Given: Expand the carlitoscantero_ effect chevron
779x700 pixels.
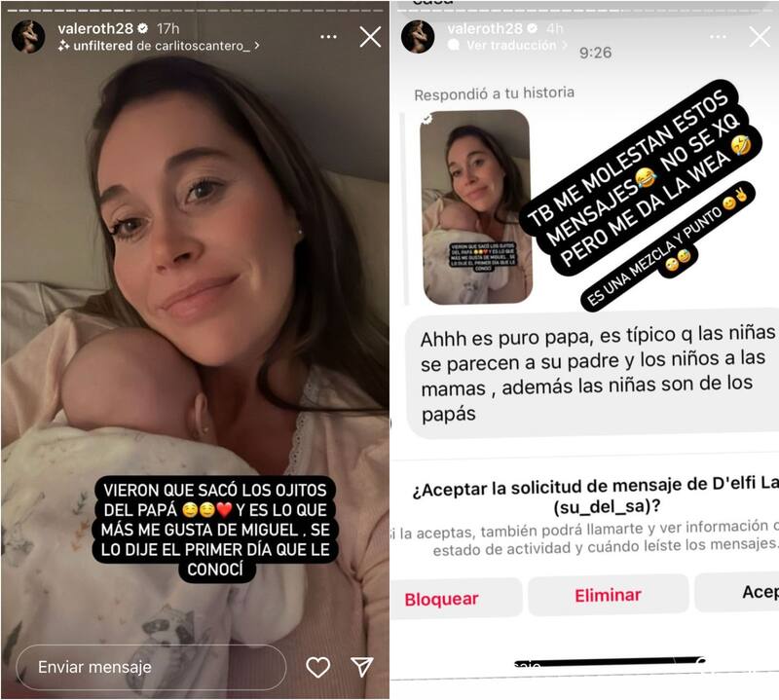Looking at the screenshot, I should click(x=257, y=45).
